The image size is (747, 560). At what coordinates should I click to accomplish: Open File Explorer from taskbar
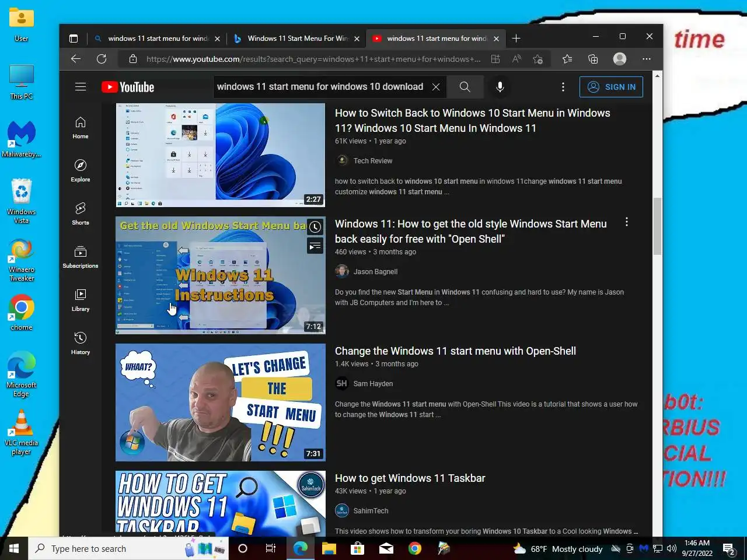click(x=329, y=548)
